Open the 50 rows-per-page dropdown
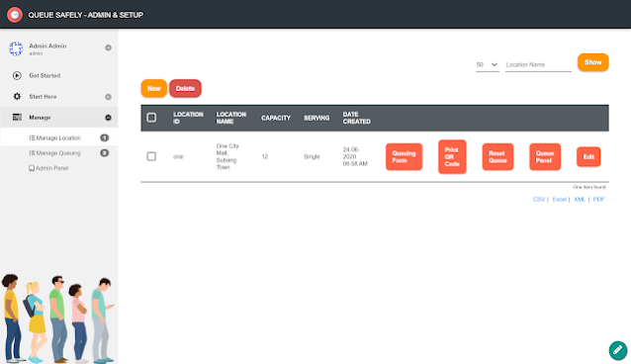Viewport: 631px width, 364px height. 488,65
